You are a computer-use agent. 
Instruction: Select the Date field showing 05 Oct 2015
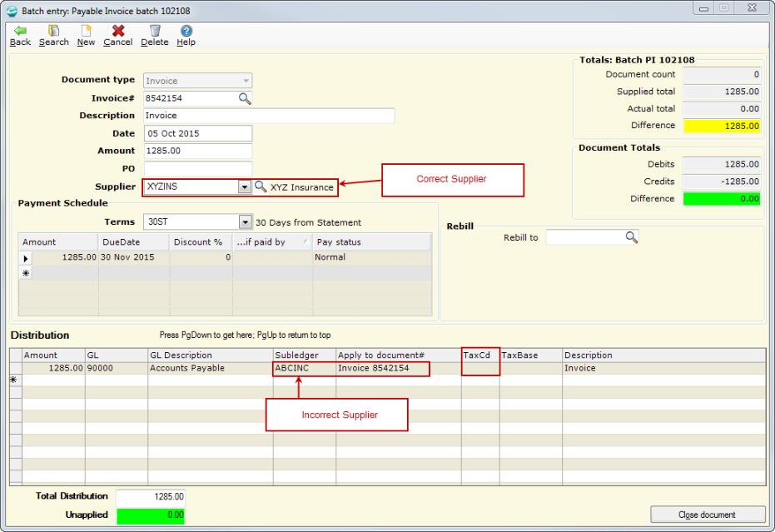pos(197,133)
